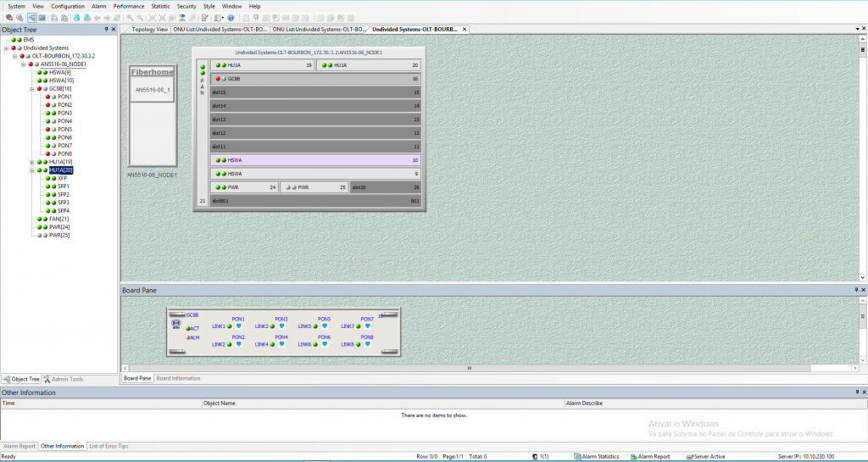
Task: Click the PON8 port icon on GC8B board
Action: coord(369,344)
